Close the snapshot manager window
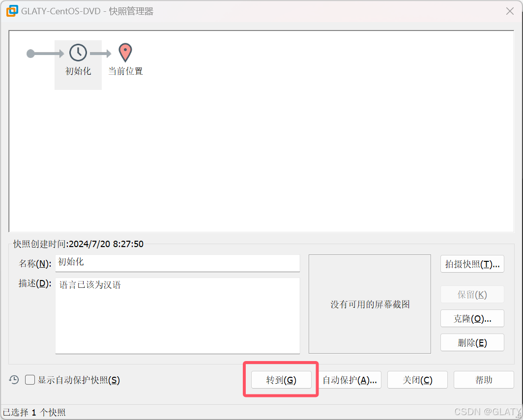 [510, 11]
